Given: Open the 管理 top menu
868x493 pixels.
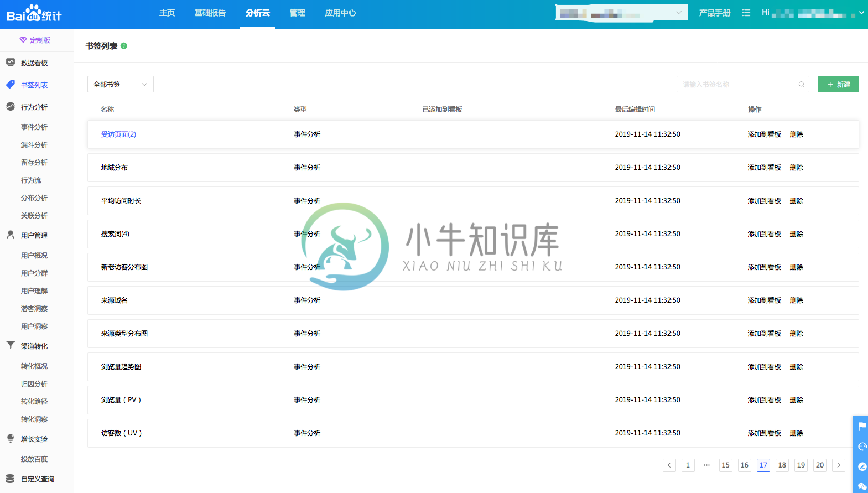Looking at the screenshot, I should [297, 13].
